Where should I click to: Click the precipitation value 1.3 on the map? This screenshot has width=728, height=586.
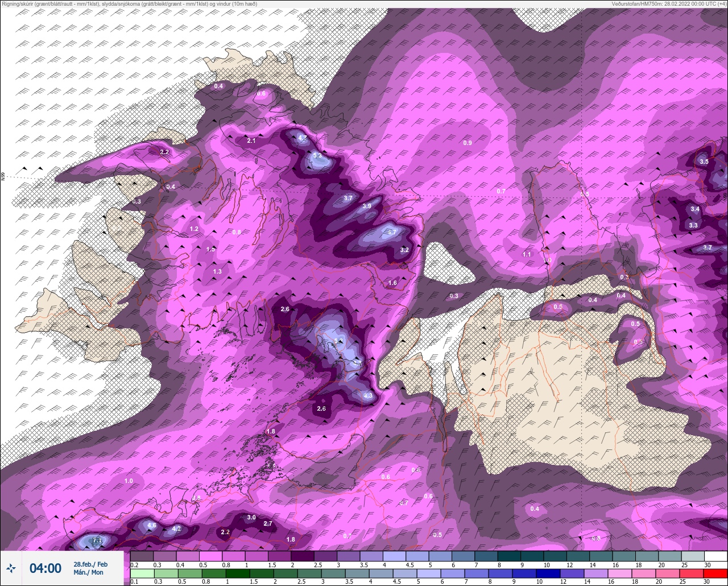click(217, 271)
